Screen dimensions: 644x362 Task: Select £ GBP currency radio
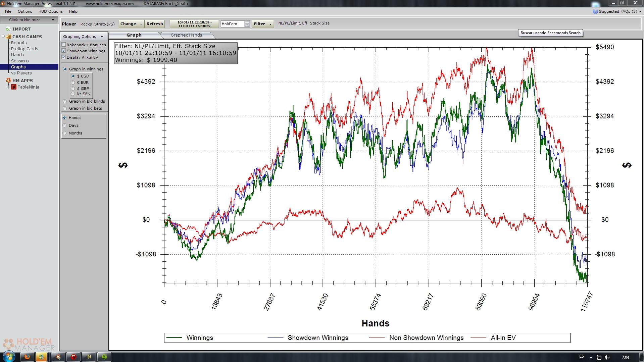(73, 89)
